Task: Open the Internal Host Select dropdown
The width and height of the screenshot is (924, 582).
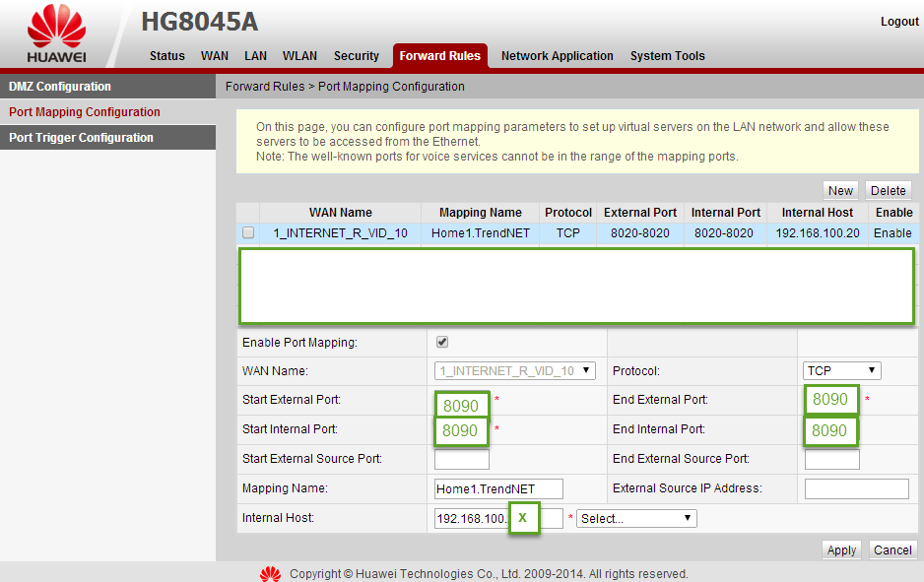Action: (x=636, y=519)
